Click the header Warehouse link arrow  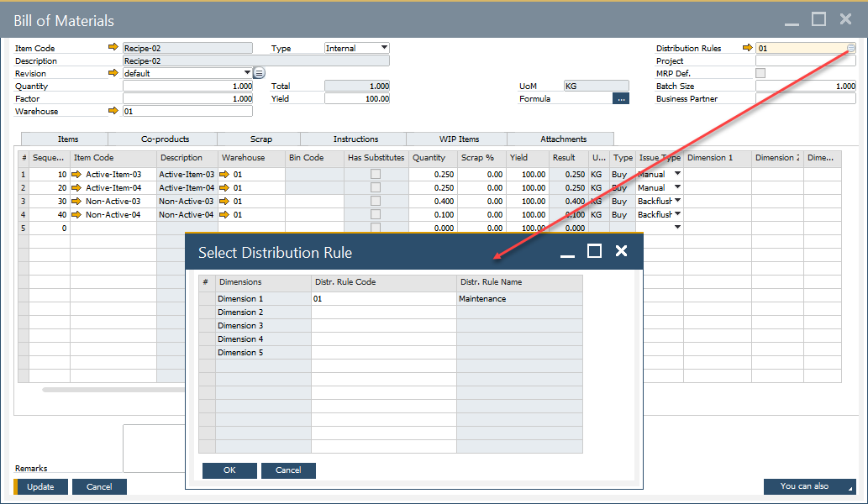(113, 111)
